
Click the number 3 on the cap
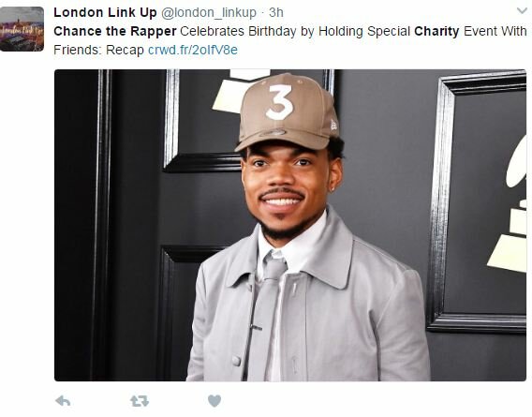(x=279, y=102)
